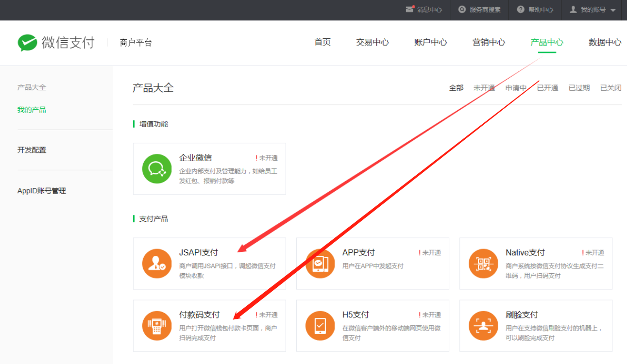627x364 pixels.
Task: Click the my account person icon
Action: 573,9
